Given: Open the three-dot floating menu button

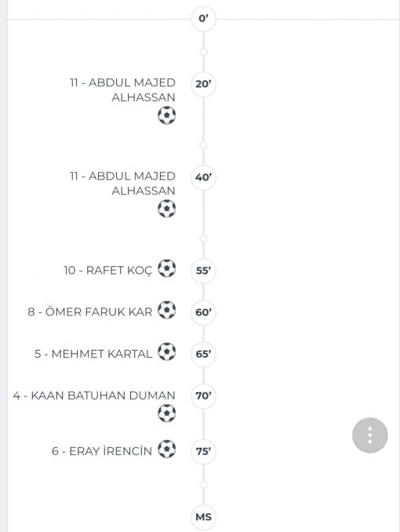Looking at the screenshot, I should (370, 435).
